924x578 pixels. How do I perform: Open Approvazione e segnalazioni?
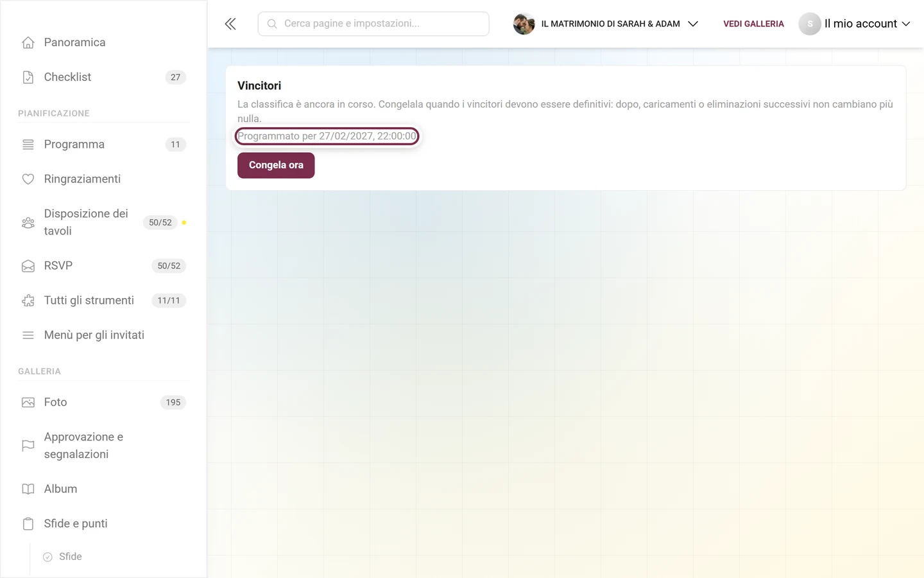pos(103,446)
